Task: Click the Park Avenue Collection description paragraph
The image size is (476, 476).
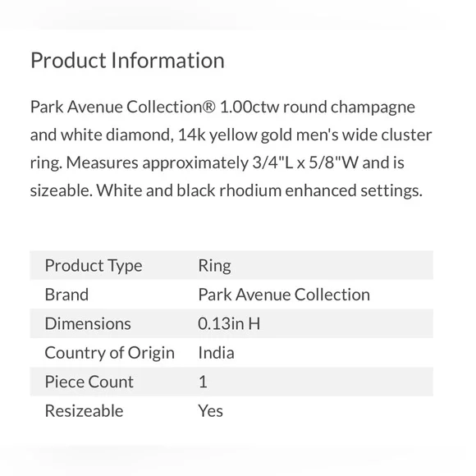Action: pyautogui.click(x=231, y=149)
